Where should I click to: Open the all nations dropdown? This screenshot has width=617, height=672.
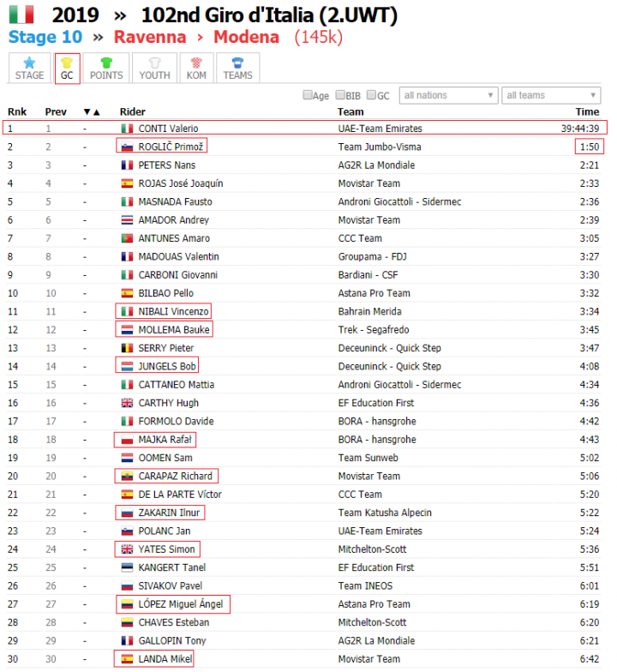(449, 95)
